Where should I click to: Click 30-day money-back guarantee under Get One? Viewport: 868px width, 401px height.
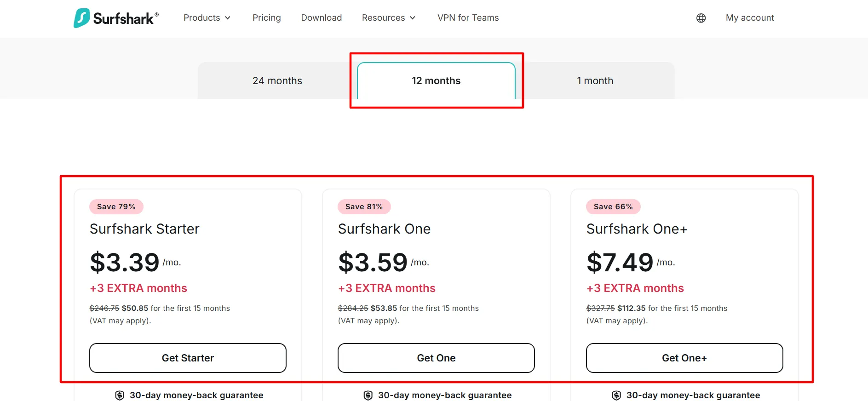(445, 395)
